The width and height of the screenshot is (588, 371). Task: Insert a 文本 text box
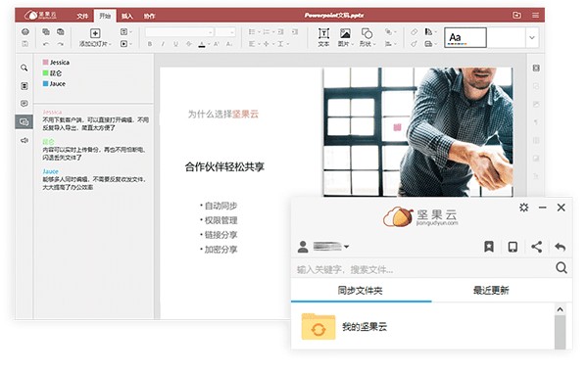pos(323,37)
